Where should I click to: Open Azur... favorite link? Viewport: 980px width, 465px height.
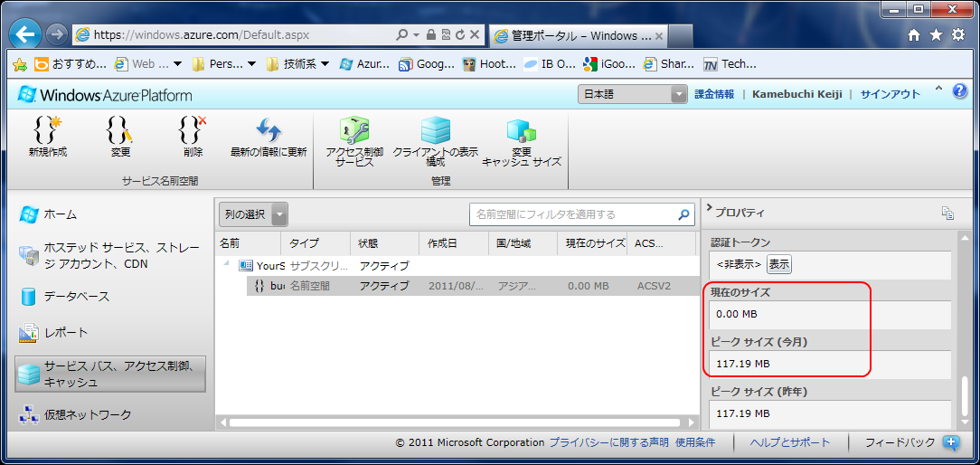[x=364, y=64]
